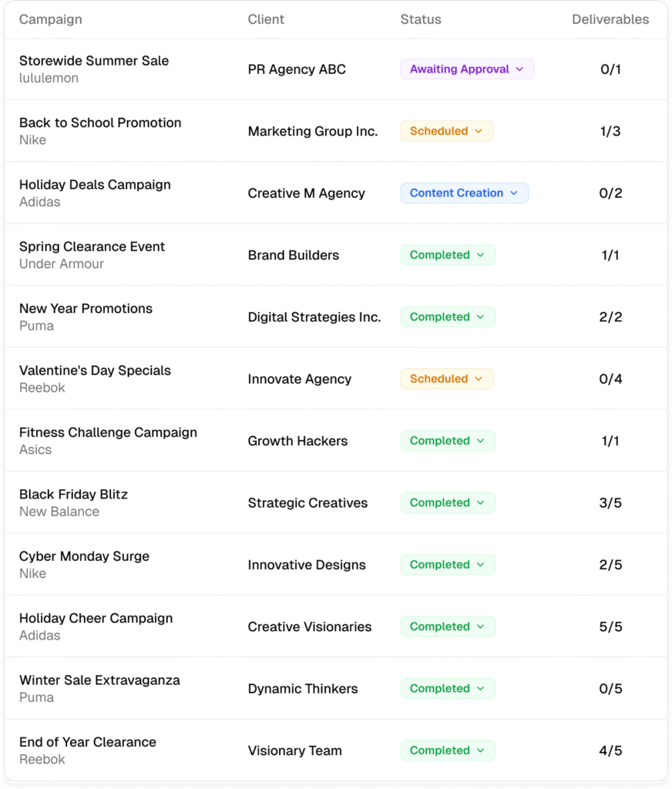Expand status dropdown for New Year Promotions

click(x=447, y=317)
